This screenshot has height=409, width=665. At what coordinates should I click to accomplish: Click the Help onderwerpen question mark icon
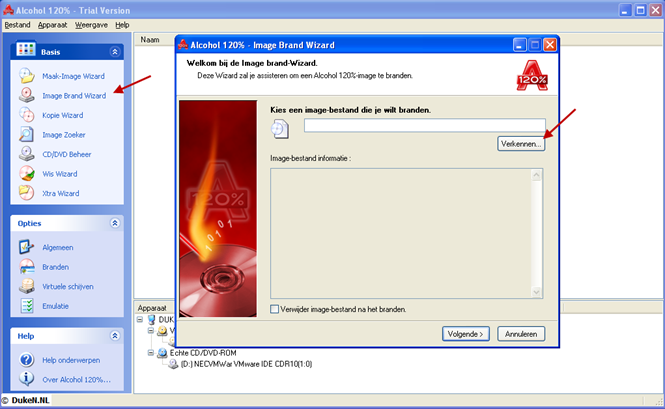click(x=27, y=360)
